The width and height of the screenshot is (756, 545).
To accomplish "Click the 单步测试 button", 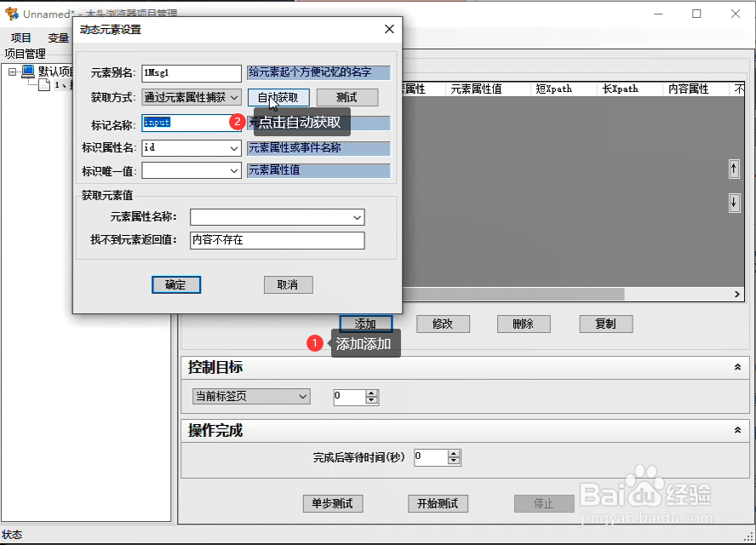I will click(333, 503).
